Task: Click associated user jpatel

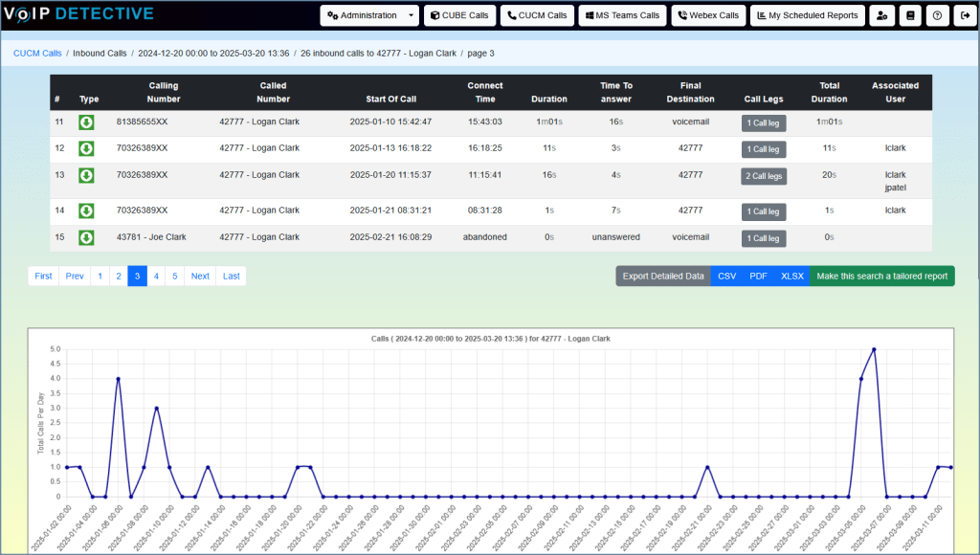Action: (x=896, y=188)
